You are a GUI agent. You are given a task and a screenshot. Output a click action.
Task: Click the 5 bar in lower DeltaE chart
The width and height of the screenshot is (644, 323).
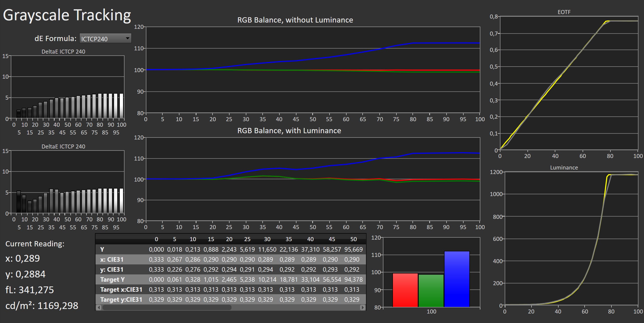pos(19,202)
